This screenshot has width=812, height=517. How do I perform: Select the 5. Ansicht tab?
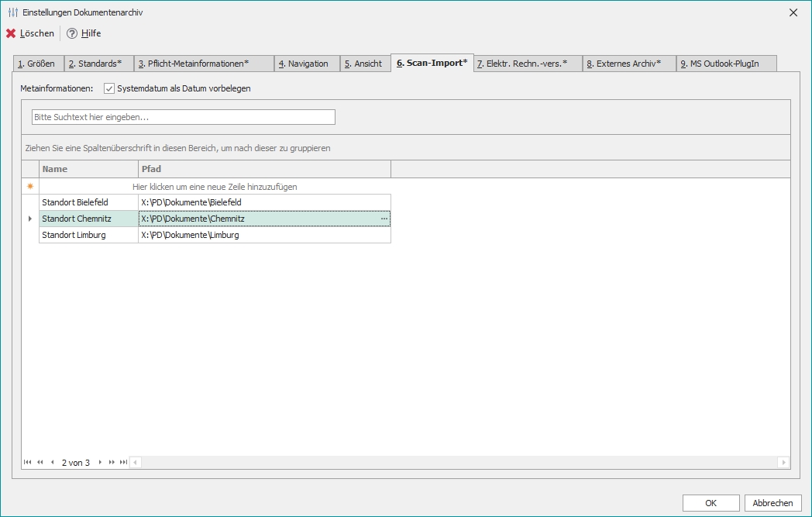(366, 64)
